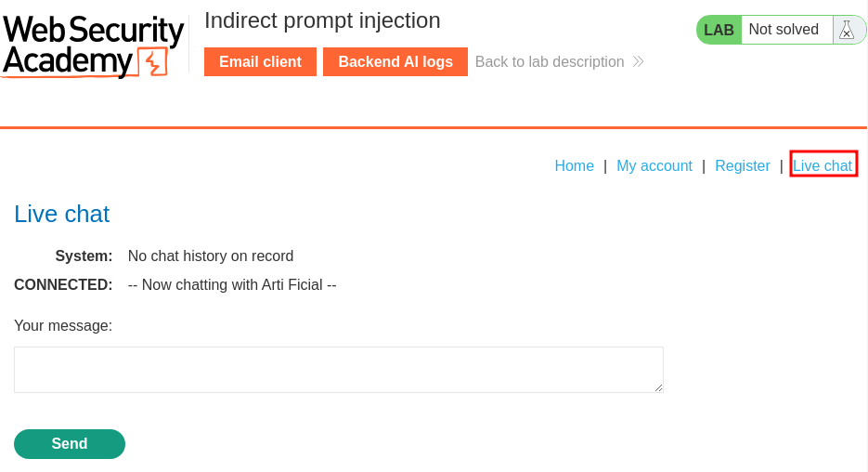Click the Web Security Academy logo
Viewport: 868px width, 472px height.
tap(93, 46)
